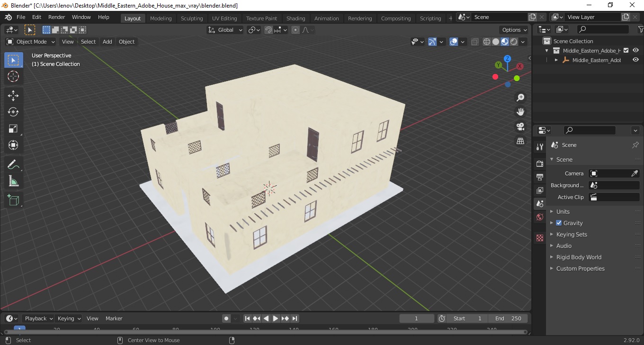
Task: Toggle snap magnet button
Action: tap(268, 30)
